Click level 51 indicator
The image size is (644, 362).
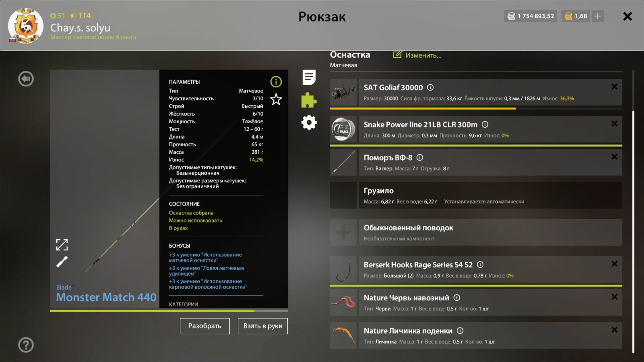point(58,15)
